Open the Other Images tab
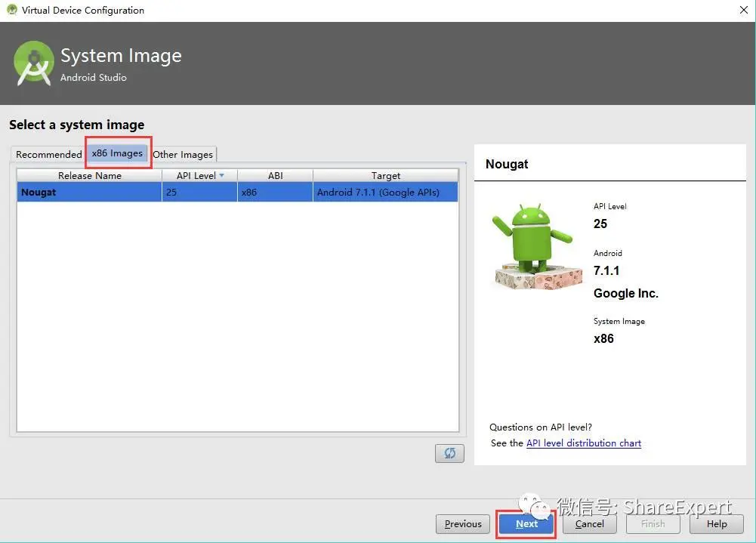 tap(183, 154)
